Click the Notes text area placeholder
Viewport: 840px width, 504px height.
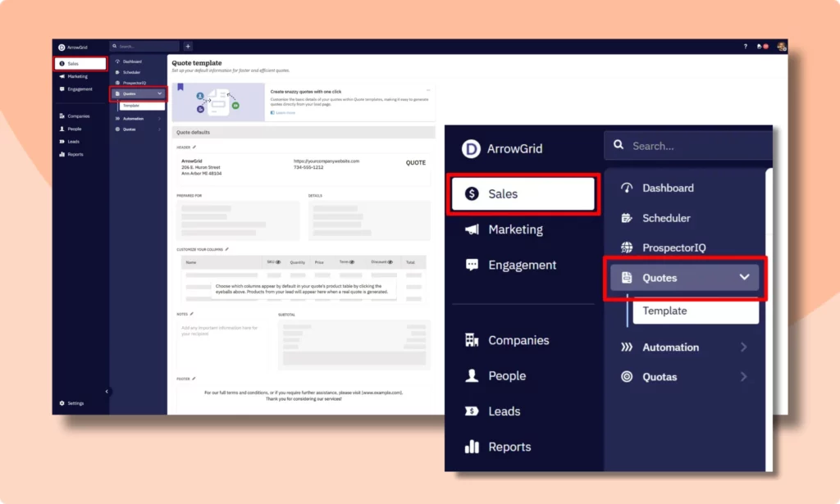pos(220,331)
